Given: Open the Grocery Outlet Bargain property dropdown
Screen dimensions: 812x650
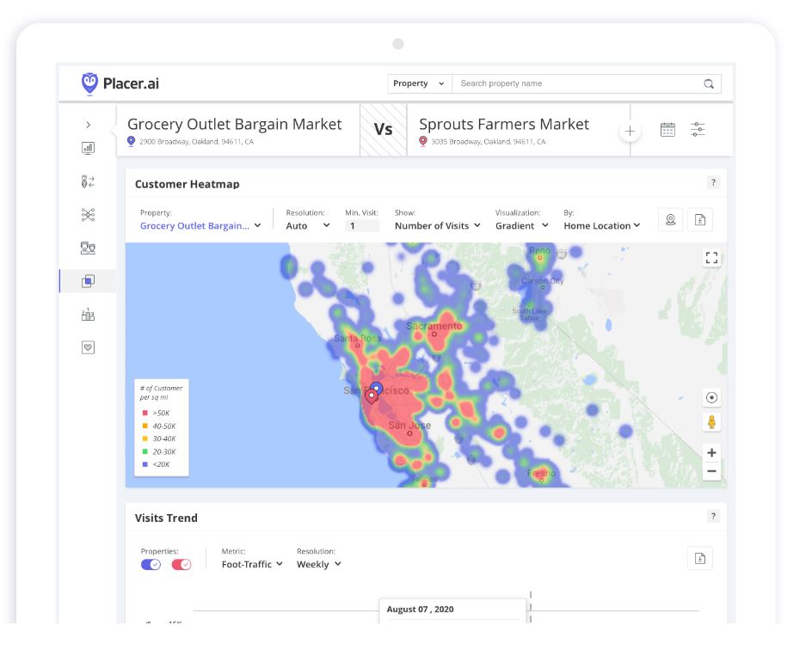Looking at the screenshot, I should [200, 226].
